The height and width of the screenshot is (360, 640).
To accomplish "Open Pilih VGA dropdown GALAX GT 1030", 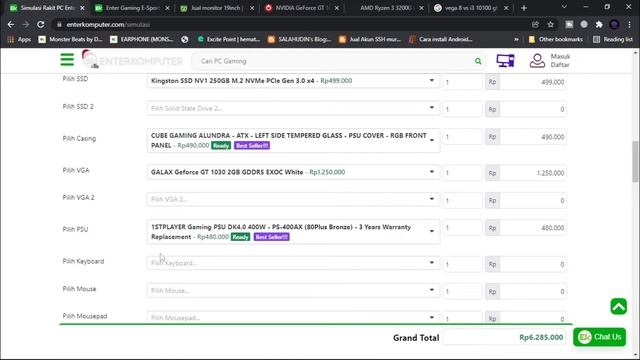I will pyautogui.click(x=293, y=172).
